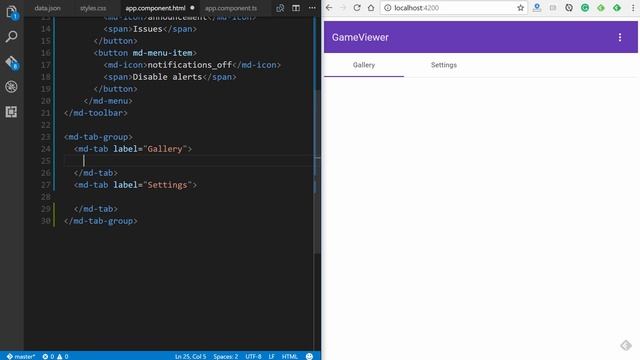Click the gray extension icon after the blue one

(x=553, y=8)
